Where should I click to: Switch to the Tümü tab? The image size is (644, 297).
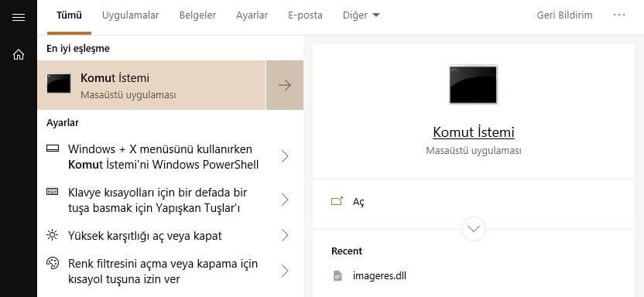pos(69,15)
